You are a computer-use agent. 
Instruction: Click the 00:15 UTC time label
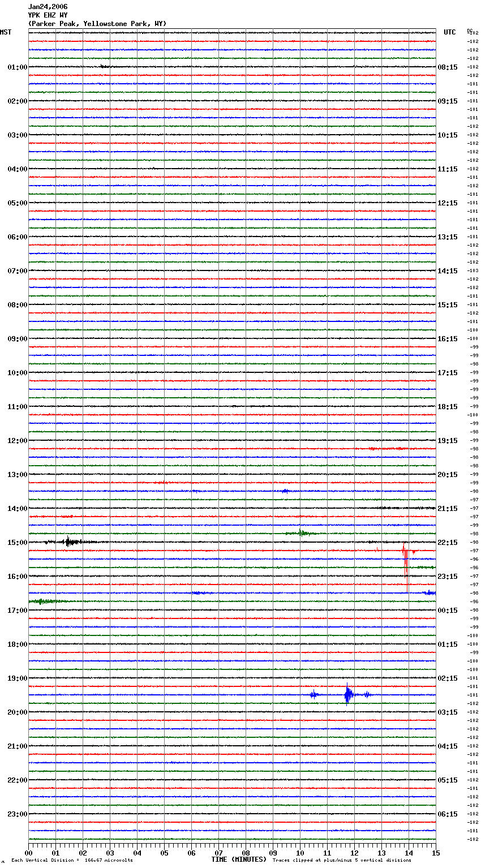coord(448,611)
